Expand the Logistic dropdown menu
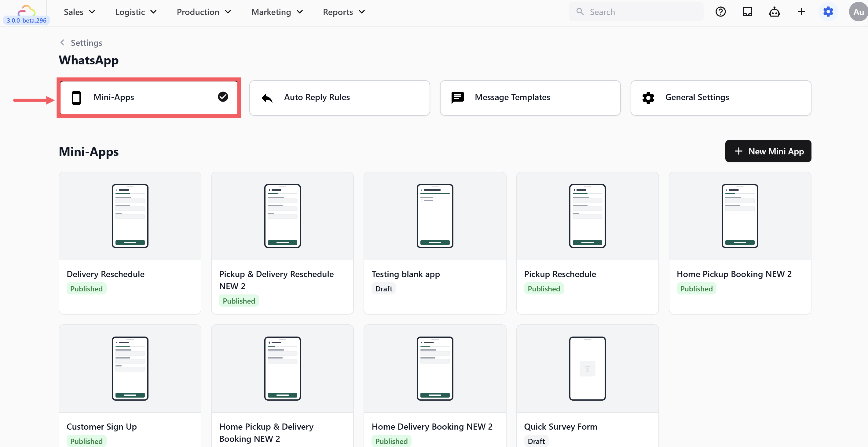Image resolution: width=868 pixels, height=447 pixels. 136,12
